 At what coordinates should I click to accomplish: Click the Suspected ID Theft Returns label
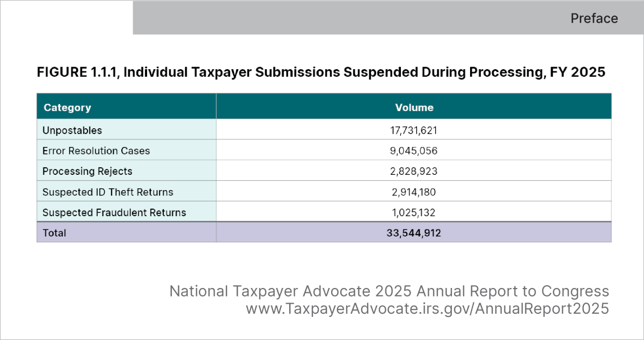pyautogui.click(x=108, y=192)
